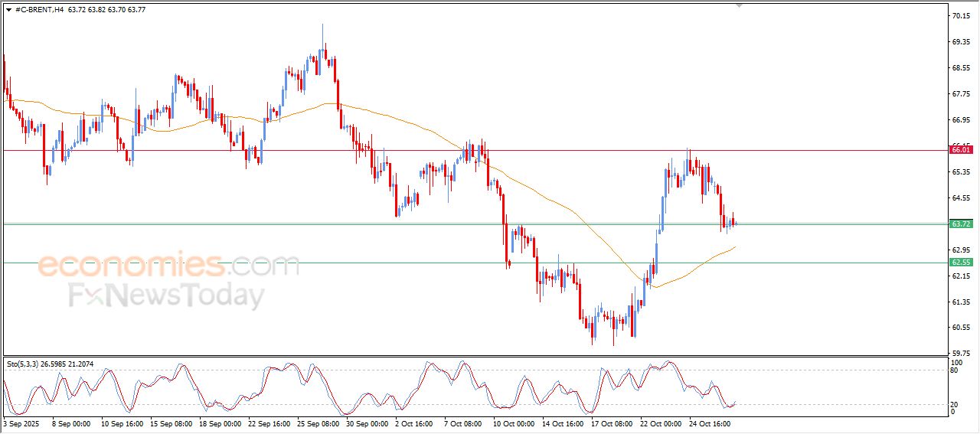Image resolution: width=980 pixels, height=434 pixels.
Task: Click the green 63.72 current price label
Action: click(x=960, y=224)
